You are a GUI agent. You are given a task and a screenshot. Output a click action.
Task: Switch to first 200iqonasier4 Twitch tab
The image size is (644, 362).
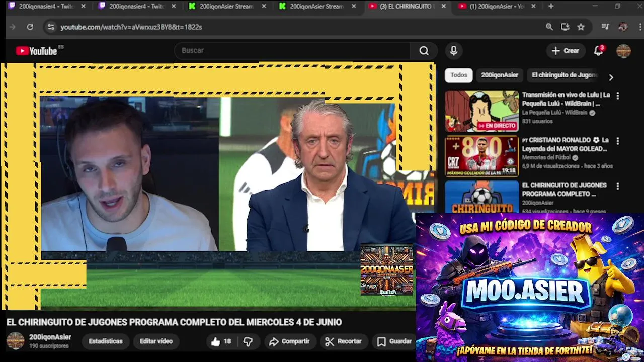46,6
